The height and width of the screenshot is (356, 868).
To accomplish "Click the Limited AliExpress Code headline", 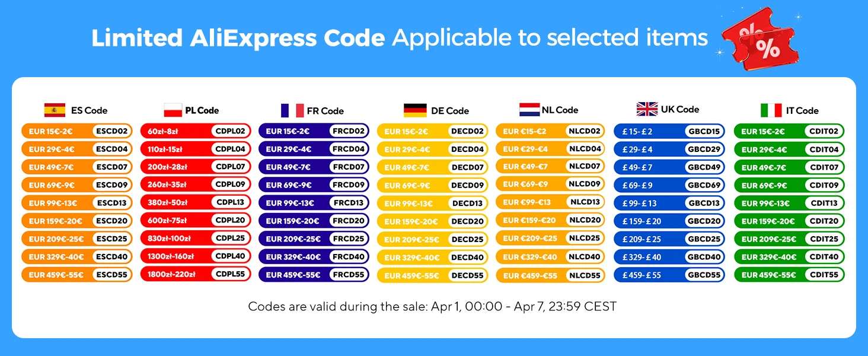I will pyautogui.click(x=238, y=39).
